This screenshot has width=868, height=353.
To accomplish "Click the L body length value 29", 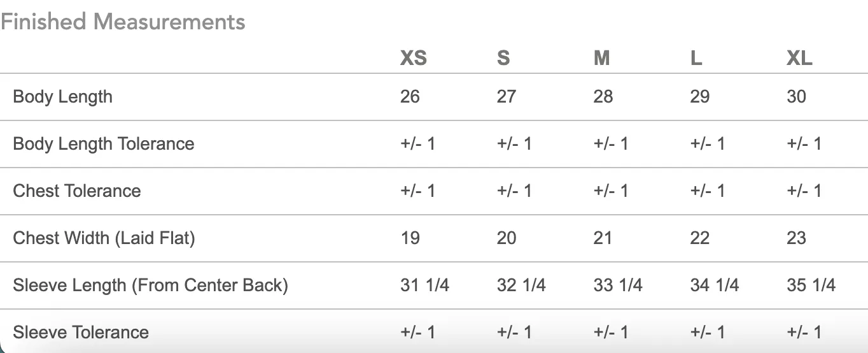I will pos(700,97).
